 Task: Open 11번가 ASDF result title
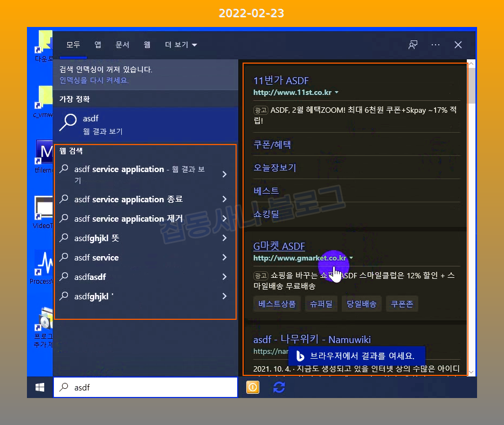coord(281,80)
